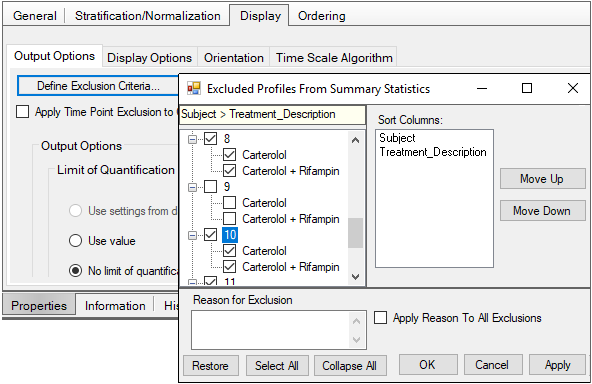Select Treatment_Description in Sort Columns list
This screenshot has width=592, height=384.
[433, 152]
